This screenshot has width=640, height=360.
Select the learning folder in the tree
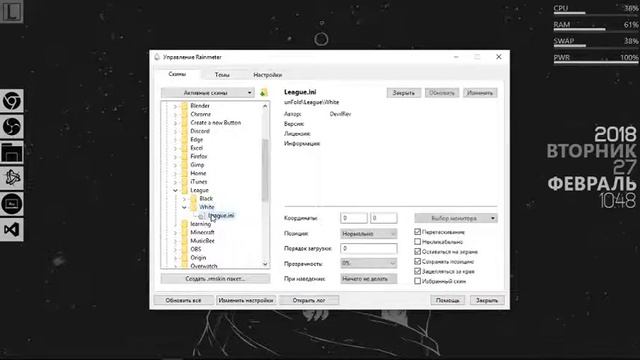(200, 224)
